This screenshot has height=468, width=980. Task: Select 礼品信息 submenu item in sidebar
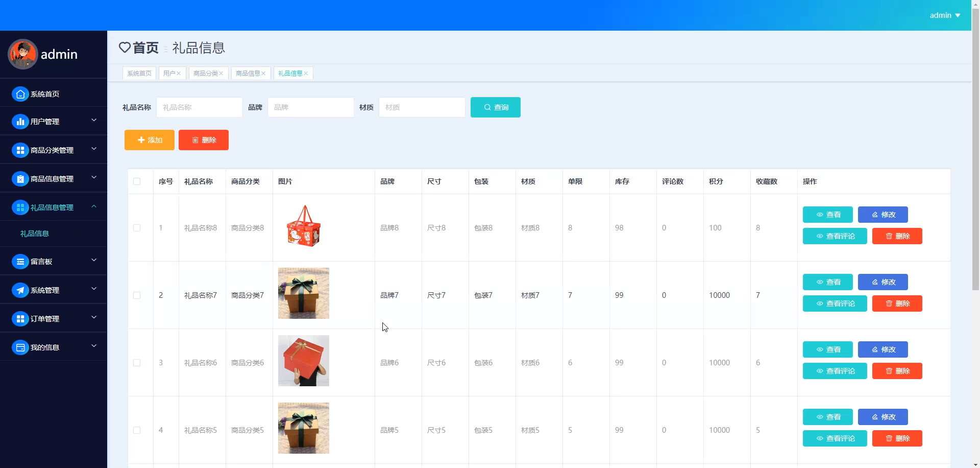tap(35, 233)
